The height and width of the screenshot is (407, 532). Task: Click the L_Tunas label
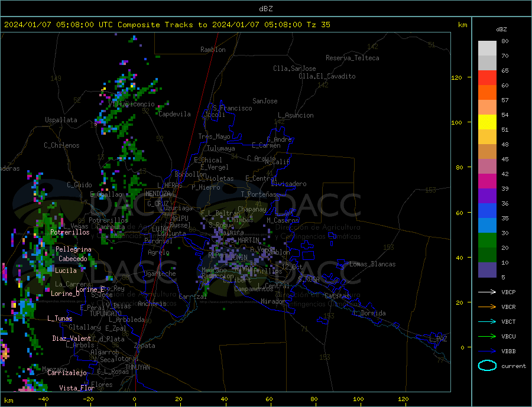click(60, 319)
